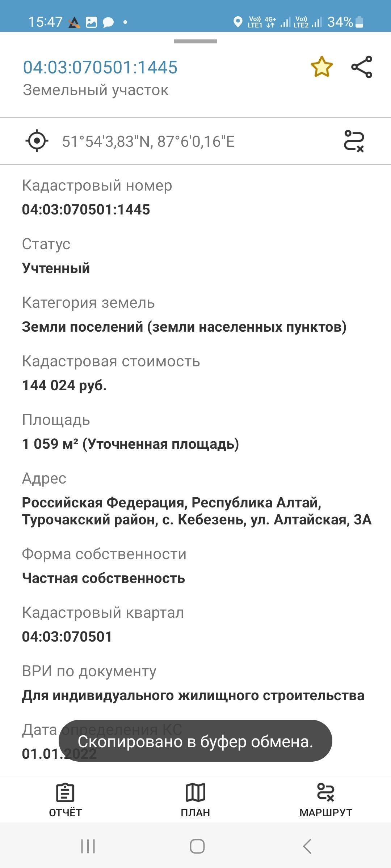Tap the Android recent apps button
The height and width of the screenshot is (868, 391).
click(88, 846)
